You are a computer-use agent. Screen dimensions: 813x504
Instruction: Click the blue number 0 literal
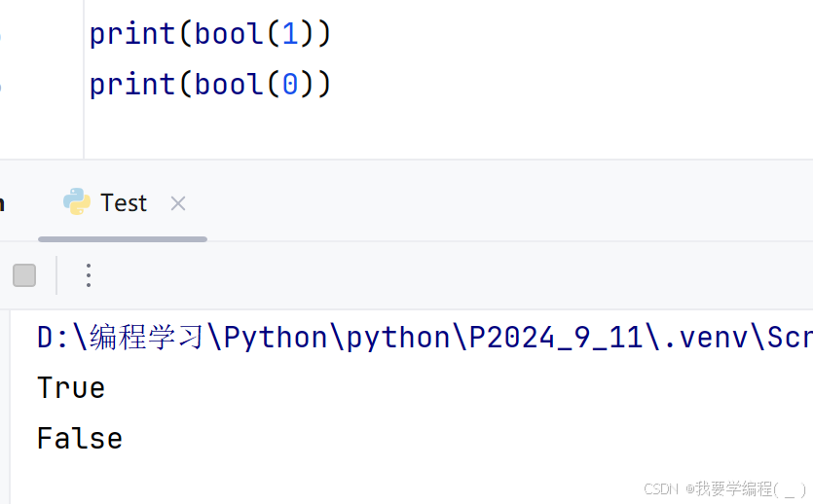click(290, 84)
